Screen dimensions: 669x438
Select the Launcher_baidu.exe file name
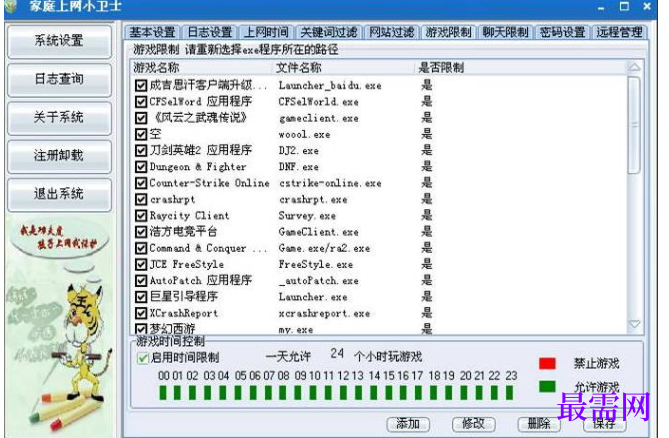point(330,86)
